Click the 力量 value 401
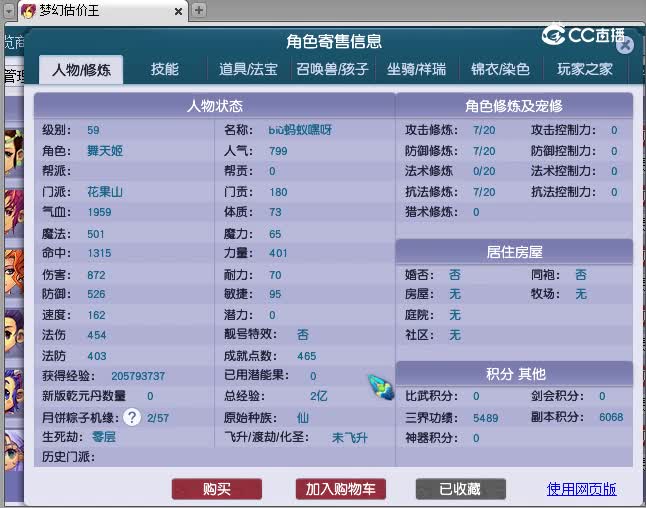The height and width of the screenshot is (508, 646). pyautogui.click(x=278, y=253)
